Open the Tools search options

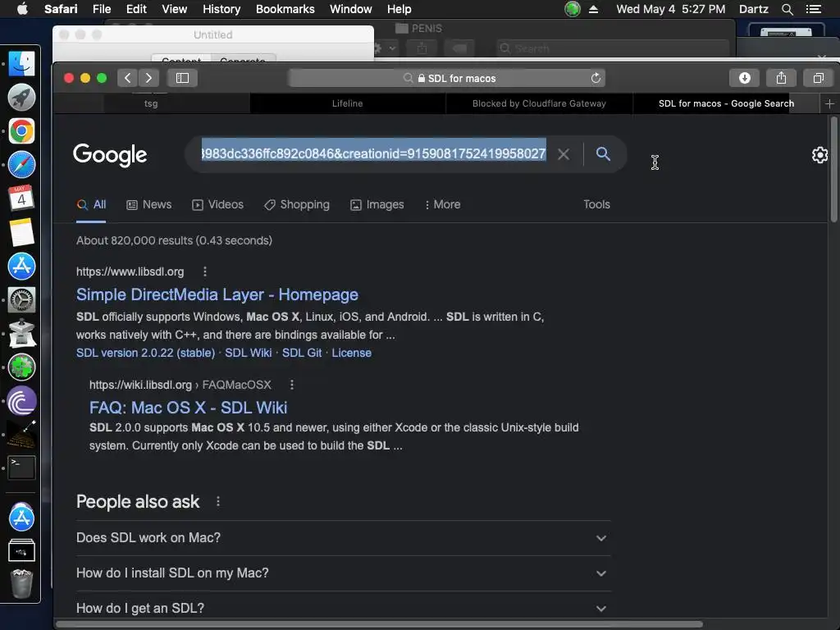click(x=596, y=204)
